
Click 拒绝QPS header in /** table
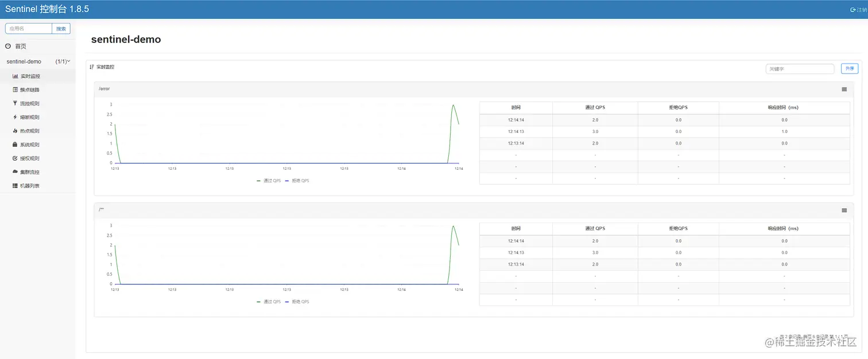click(678, 229)
